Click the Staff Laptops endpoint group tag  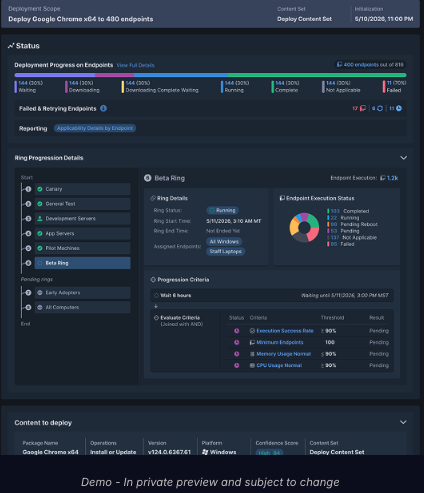226,251
